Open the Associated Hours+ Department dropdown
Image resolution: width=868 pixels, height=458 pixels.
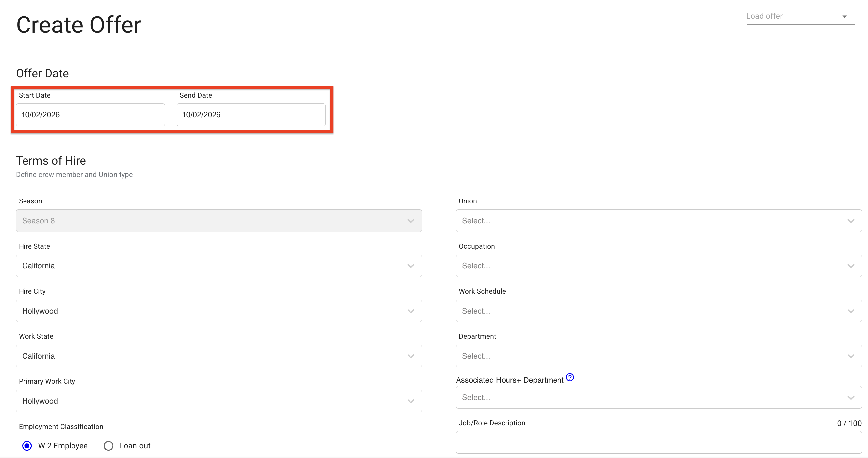point(658,398)
